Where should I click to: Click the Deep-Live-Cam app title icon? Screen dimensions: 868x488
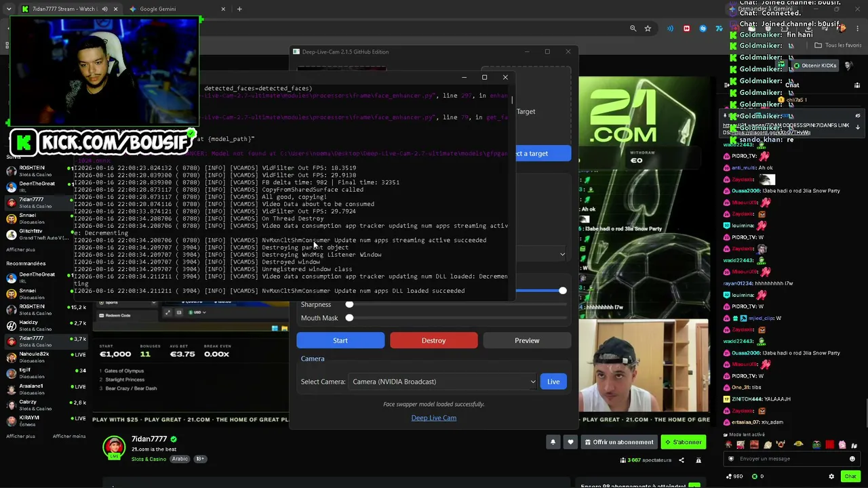point(296,52)
